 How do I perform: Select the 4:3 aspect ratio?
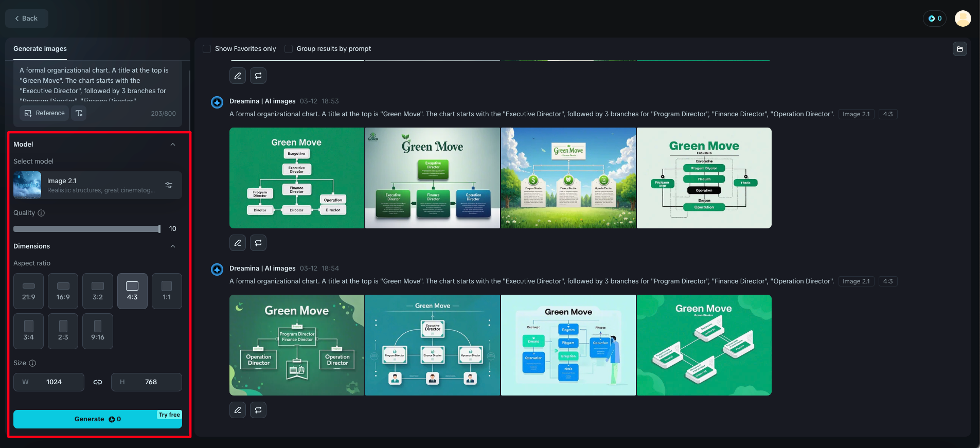132,291
